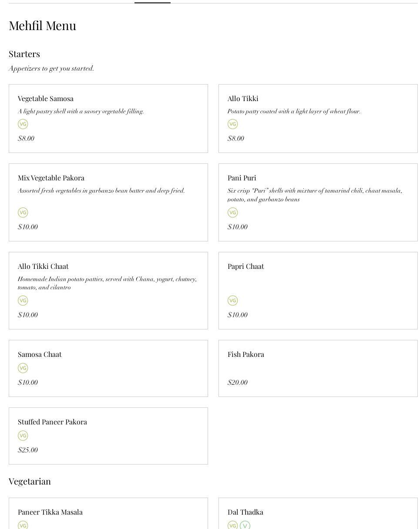Image resolution: width=420 pixels, height=529 pixels.
Task: Click the VG icon under Pani Puri
Action: click(233, 213)
